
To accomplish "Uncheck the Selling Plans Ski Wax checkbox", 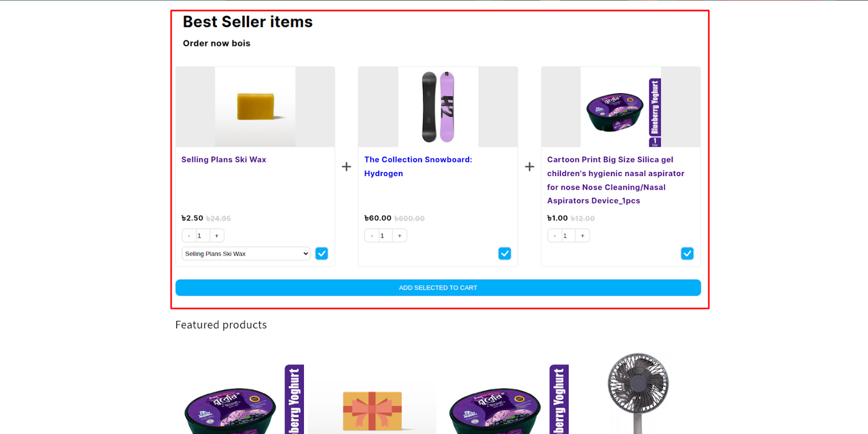I will [321, 254].
